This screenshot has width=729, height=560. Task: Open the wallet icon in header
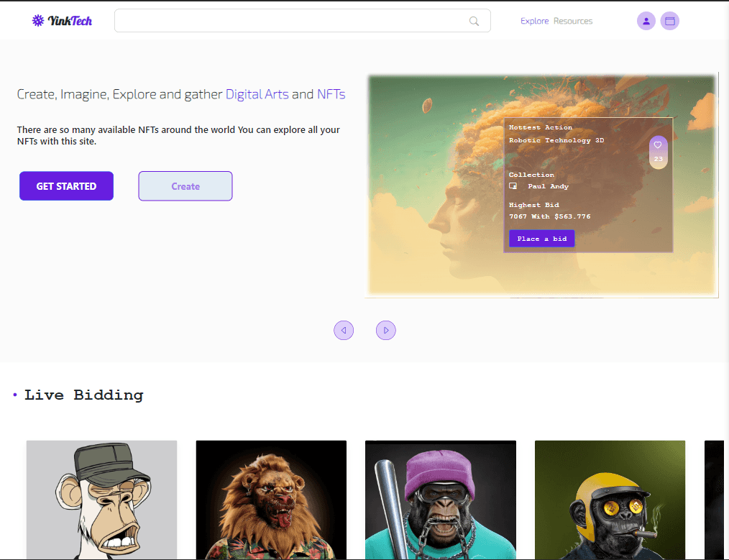pyautogui.click(x=669, y=21)
